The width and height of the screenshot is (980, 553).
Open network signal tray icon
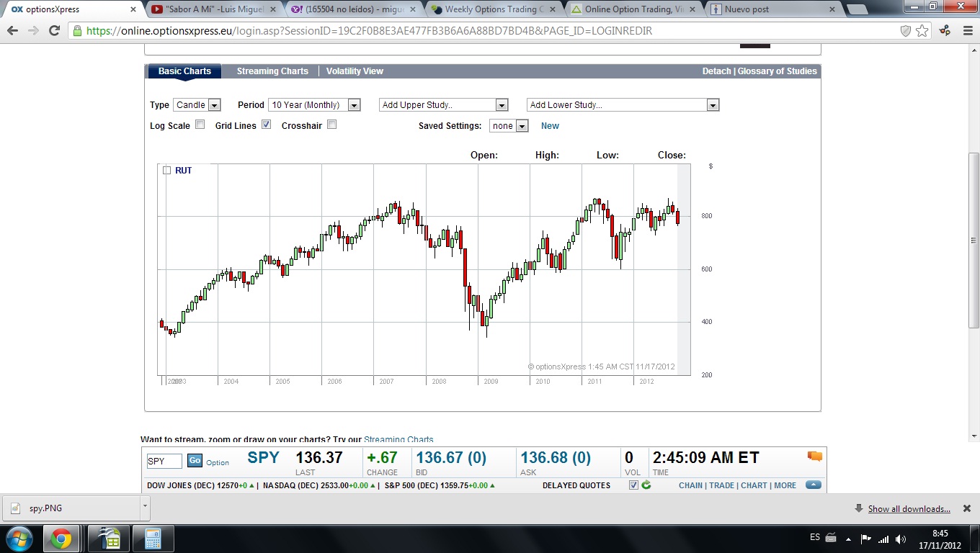pos(883,539)
